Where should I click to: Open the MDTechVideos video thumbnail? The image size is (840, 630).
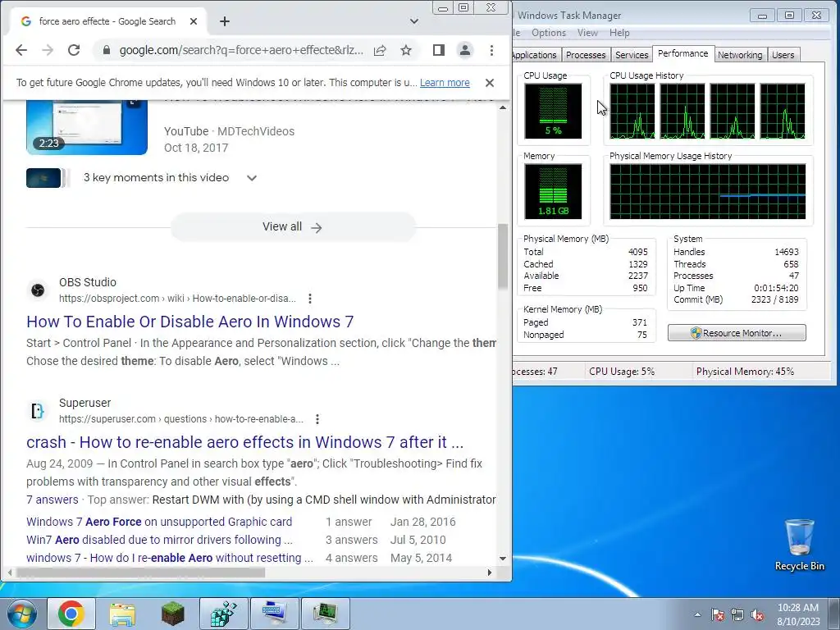pos(87,127)
